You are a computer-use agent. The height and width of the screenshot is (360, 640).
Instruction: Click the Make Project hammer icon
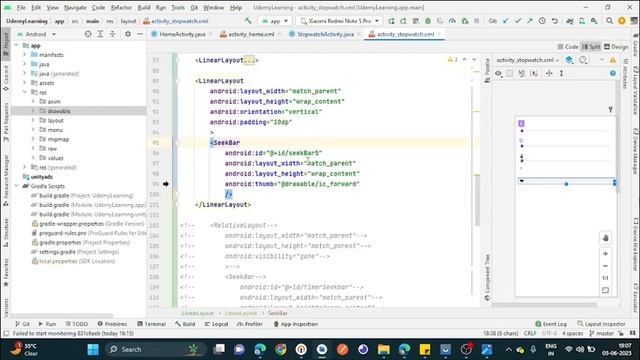pos(248,21)
